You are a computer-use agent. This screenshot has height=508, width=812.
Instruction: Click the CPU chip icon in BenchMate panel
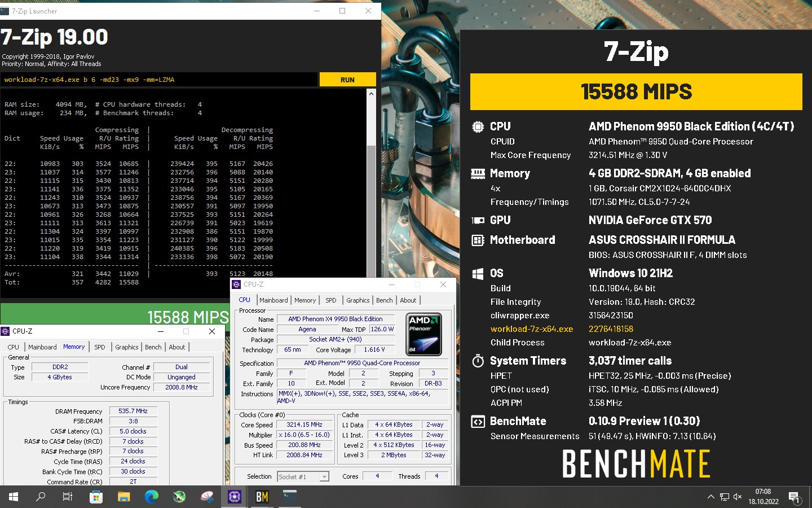[x=478, y=126]
